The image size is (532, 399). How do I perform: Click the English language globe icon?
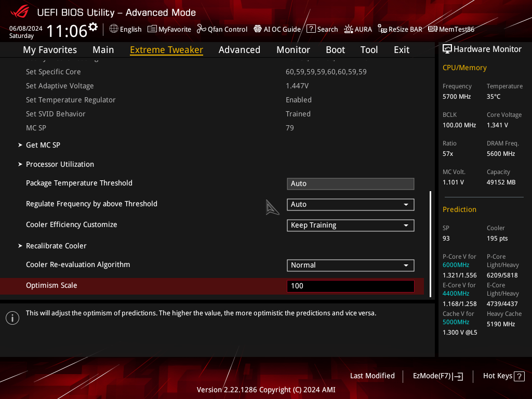pyautogui.click(x=114, y=29)
